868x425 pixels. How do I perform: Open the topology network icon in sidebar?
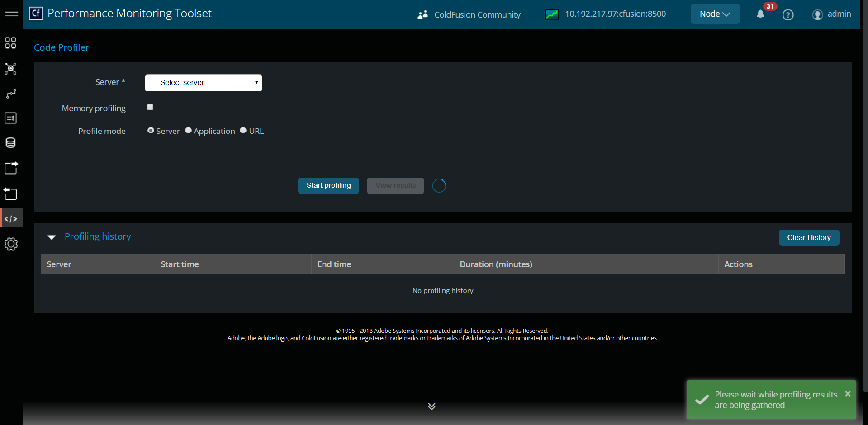(10, 69)
